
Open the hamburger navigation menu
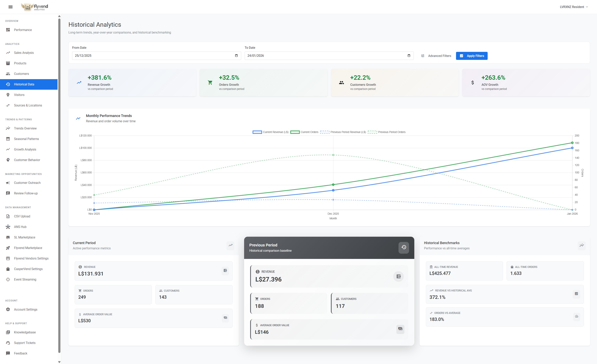[10, 7]
